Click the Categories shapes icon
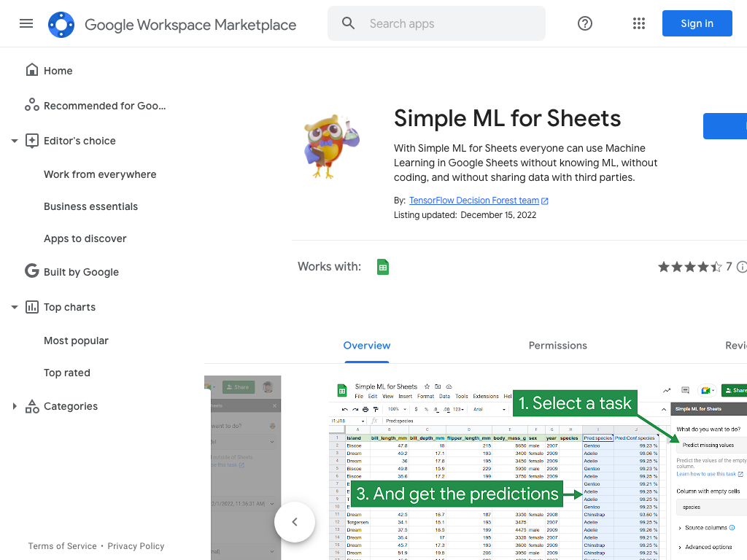 (x=32, y=406)
